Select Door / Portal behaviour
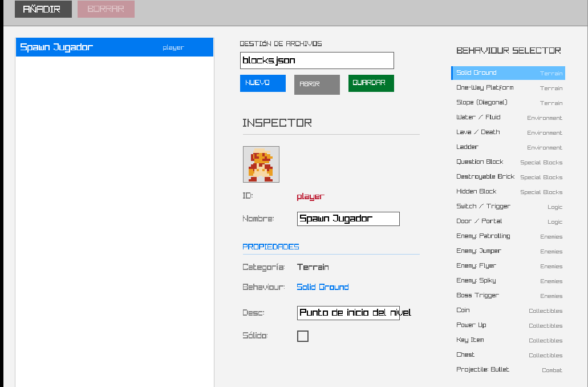The image size is (588, 387). (x=508, y=221)
